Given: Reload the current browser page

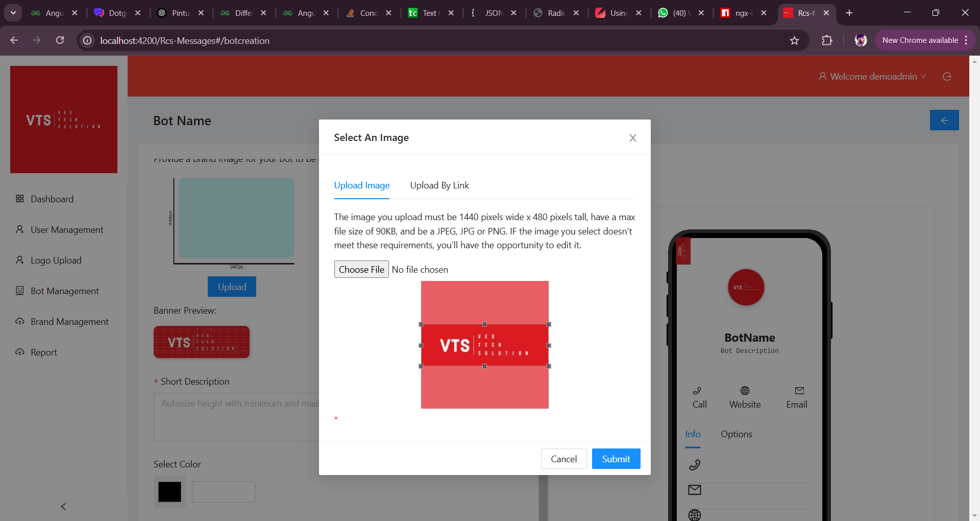Looking at the screenshot, I should click(x=60, y=40).
